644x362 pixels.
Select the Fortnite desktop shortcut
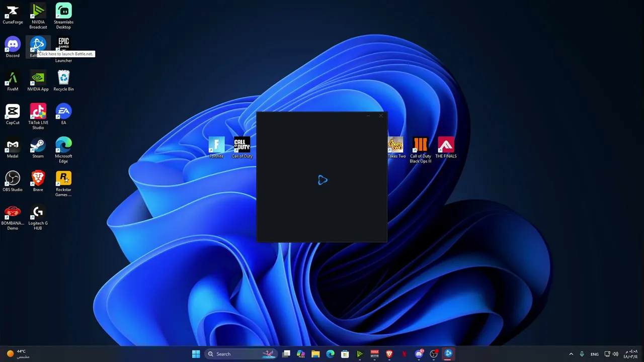click(216, 148)
